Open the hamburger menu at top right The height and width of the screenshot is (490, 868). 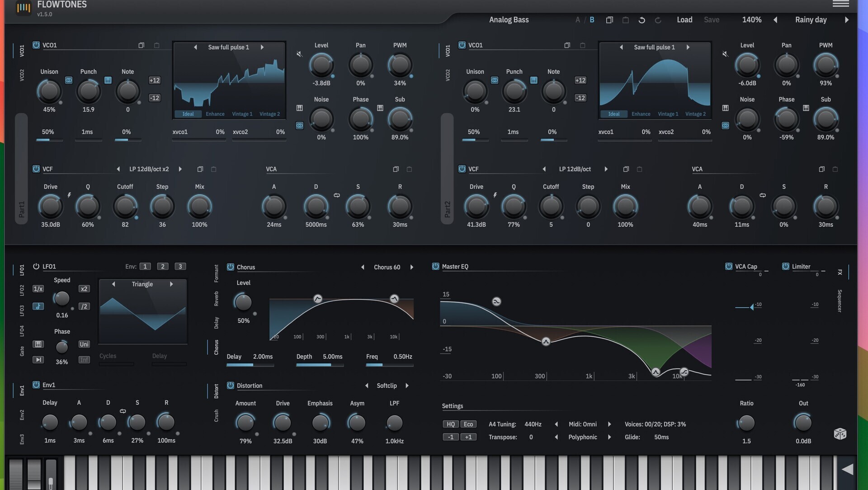[840, 4]
